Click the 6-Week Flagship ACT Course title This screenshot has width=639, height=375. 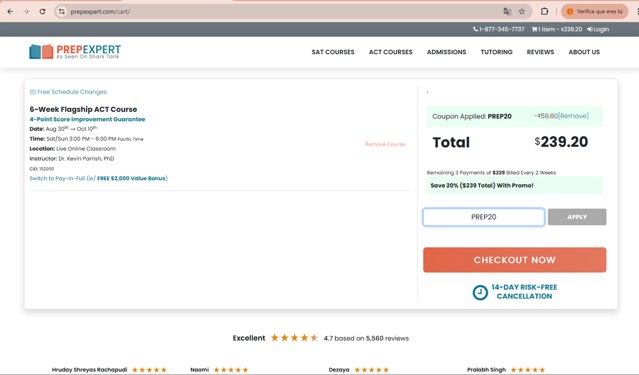tap(83, 109)
